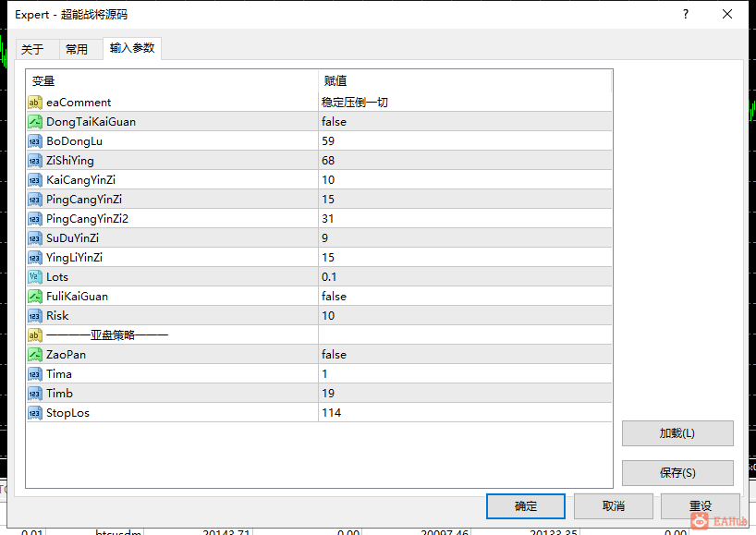
Task: Click the 赋值 column header
Action: coord(465,81)
